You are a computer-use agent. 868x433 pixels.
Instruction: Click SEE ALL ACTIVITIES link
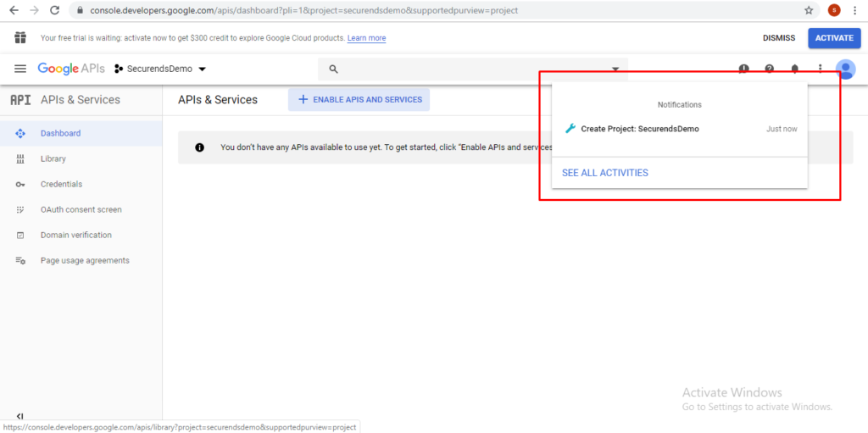605,173
